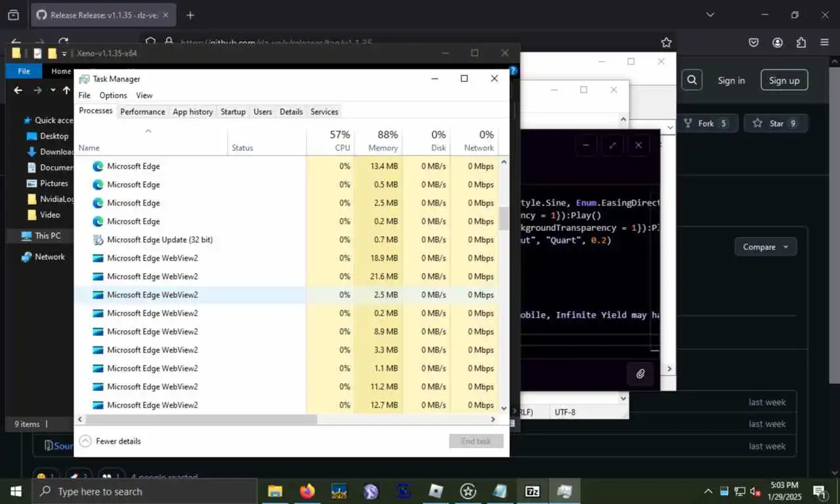Open Firefox's tab overview button beside the GitHub tab
The height and width of the screenshot is (504, 840).
13,15
